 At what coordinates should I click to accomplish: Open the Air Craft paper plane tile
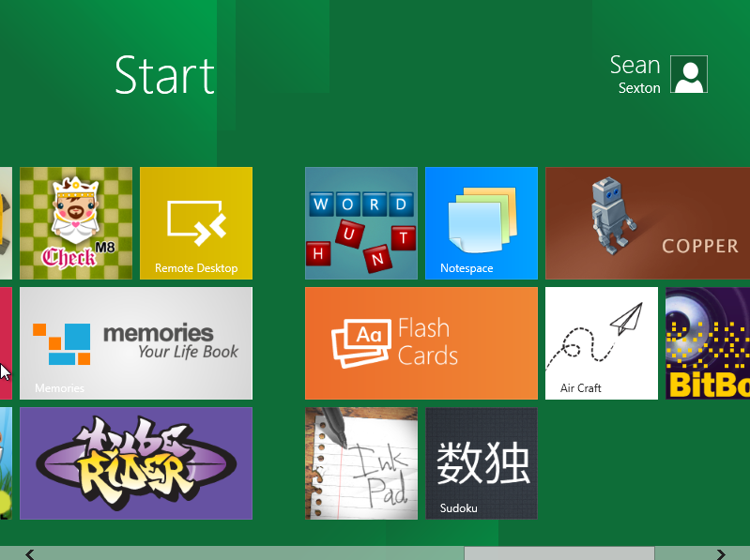(602, 343)
